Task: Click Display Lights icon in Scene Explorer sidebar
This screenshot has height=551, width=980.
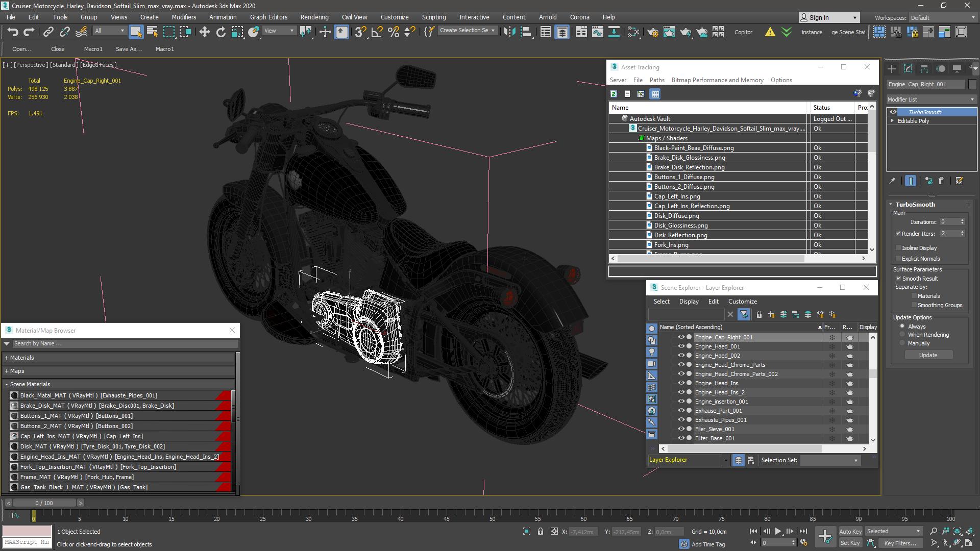Action: pyautogui.click(x=652, y=352)
